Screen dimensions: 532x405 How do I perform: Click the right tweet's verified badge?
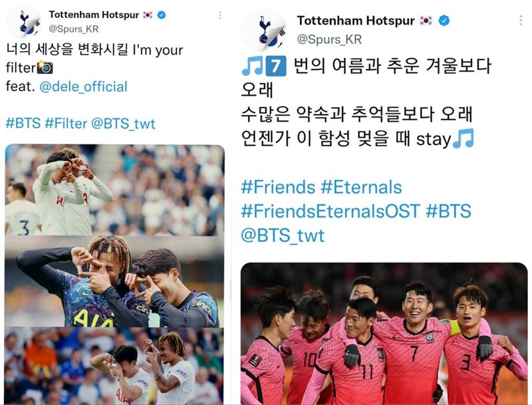coord(444,21)
